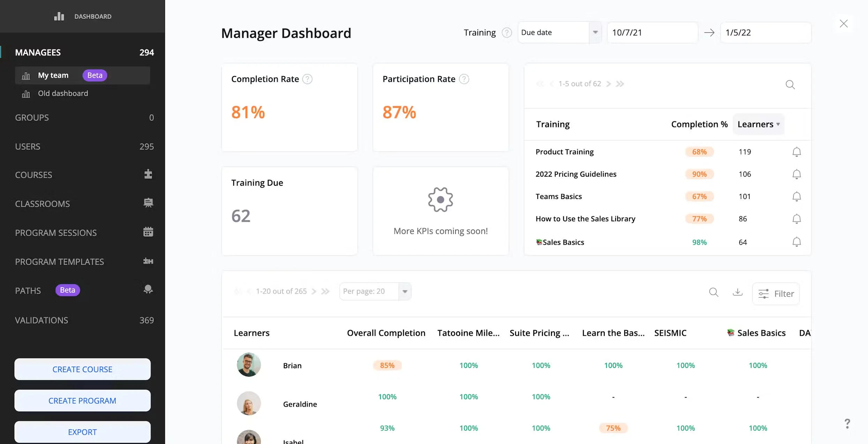Open the help question mark icon
This screenshot has height=444, width=868.
pos(847,423)
